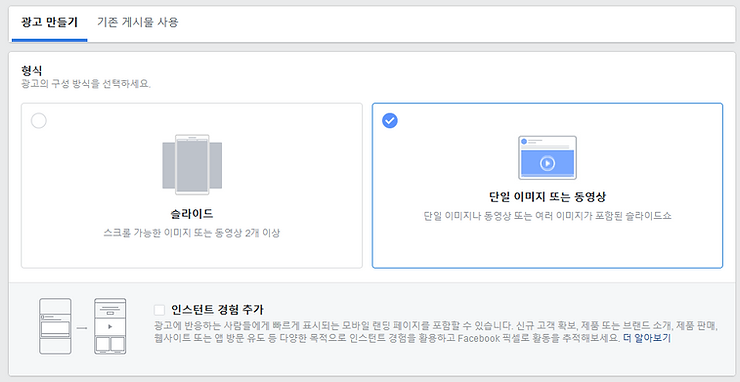Viewport: 740px width, 382px height.
Task: Click the 슬라이드 format title
Action: 192,214
